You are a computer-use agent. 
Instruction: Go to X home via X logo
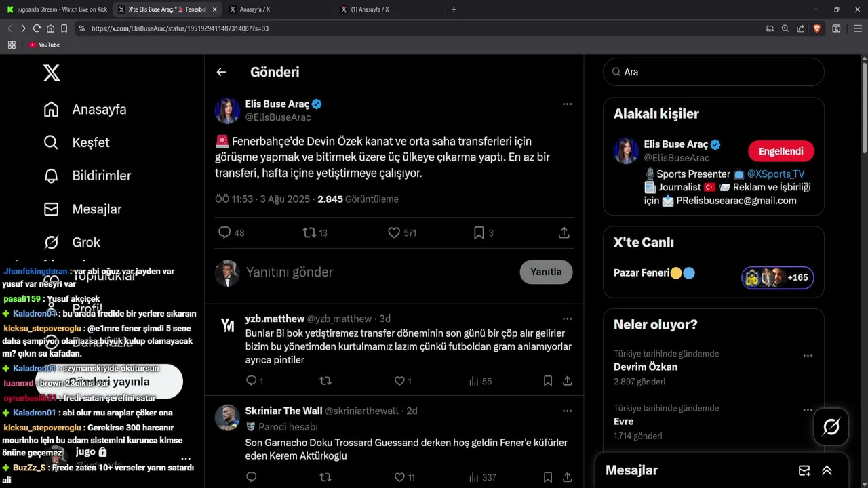coord(52,72)
